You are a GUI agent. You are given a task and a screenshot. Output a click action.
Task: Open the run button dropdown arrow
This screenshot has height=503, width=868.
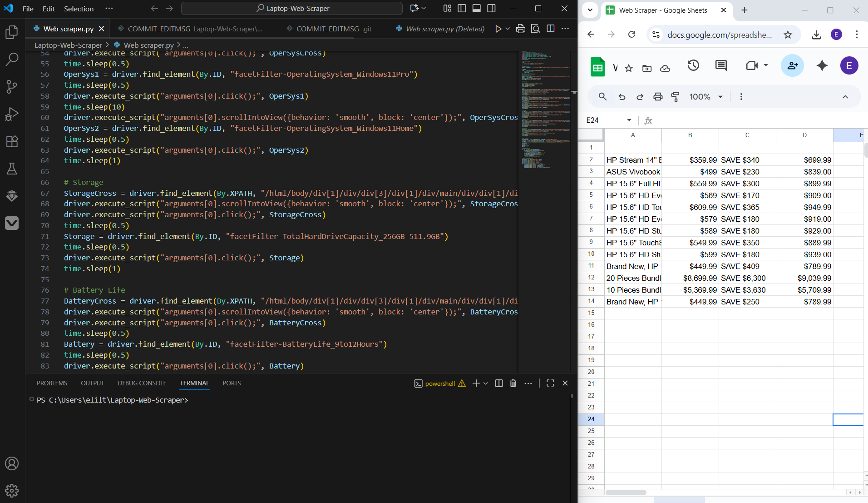(x=508, y=29)
